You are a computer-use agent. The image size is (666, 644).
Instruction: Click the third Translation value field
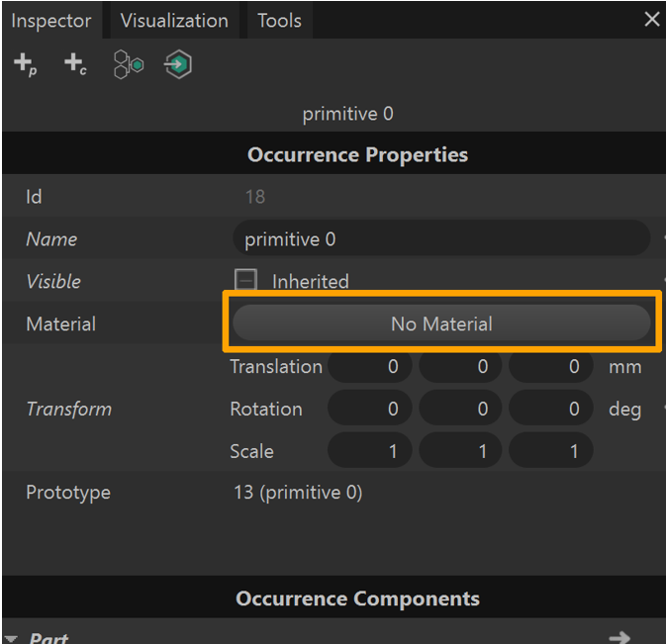point(551,366)
